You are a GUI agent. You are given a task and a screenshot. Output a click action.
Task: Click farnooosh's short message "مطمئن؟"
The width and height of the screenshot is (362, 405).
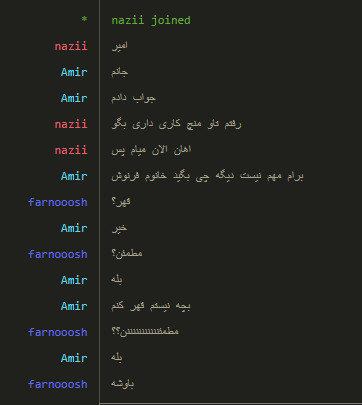pos(127,254)
